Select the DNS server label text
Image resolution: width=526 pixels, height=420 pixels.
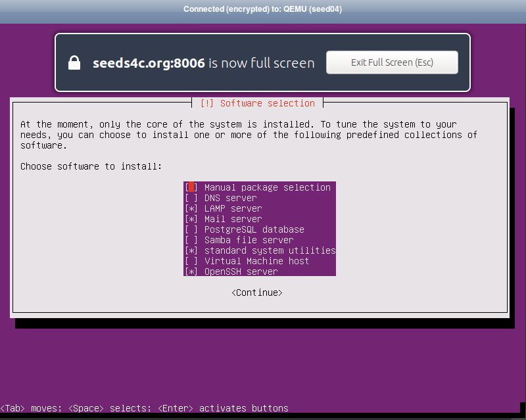tap(229, 198)
